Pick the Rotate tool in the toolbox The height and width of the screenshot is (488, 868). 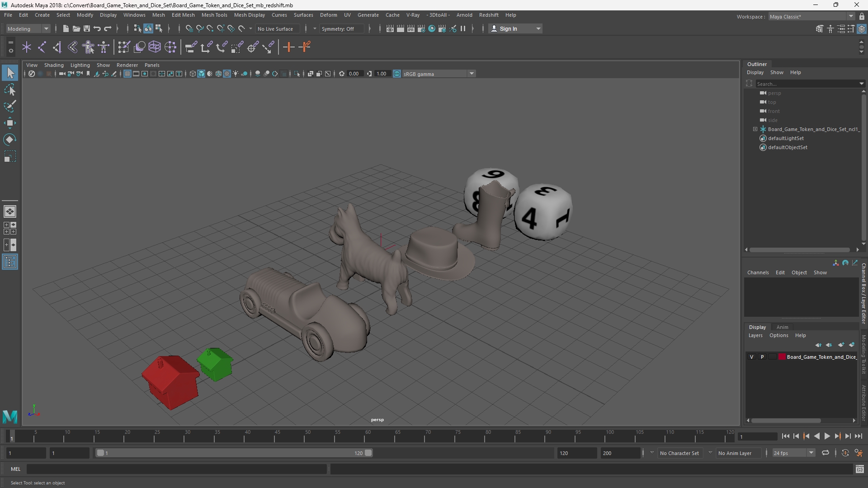[10, 140]
